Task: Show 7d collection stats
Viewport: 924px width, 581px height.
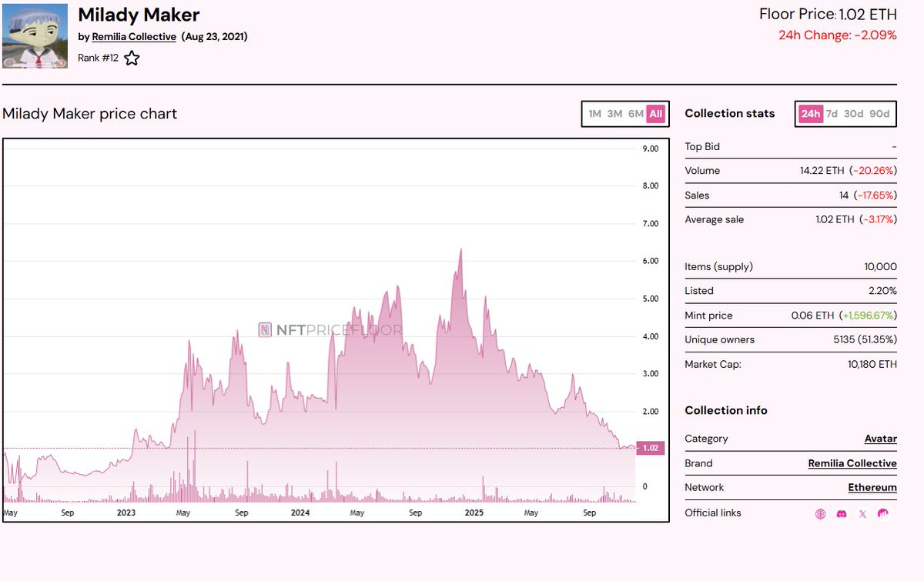Action: [x=832, y=114]
